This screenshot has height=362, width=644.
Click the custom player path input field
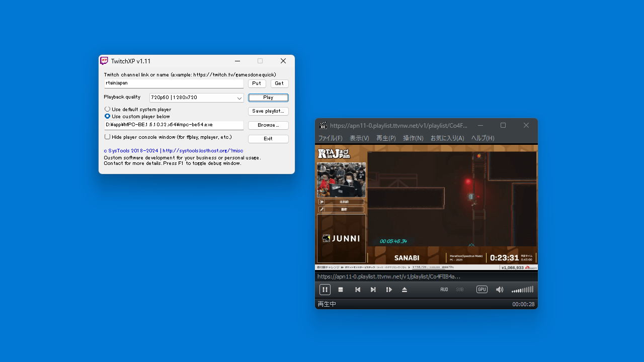click(x=174, y=125)
